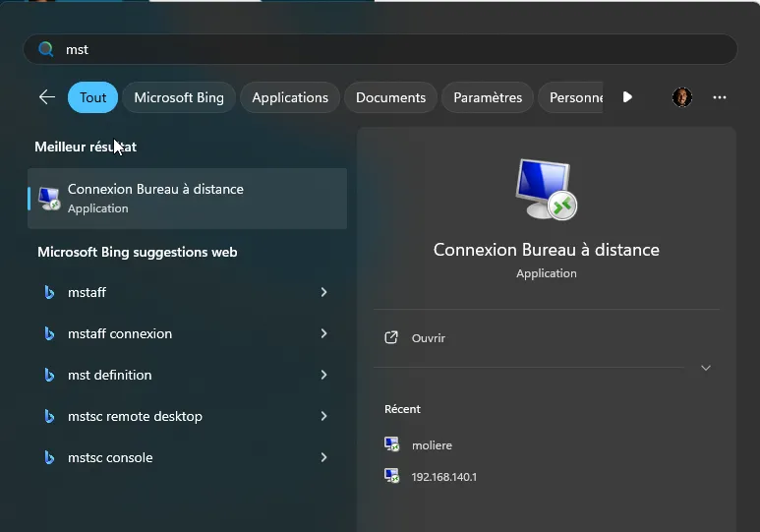Expand the mstsc remote desktop chevron

[x=323, y=416]
